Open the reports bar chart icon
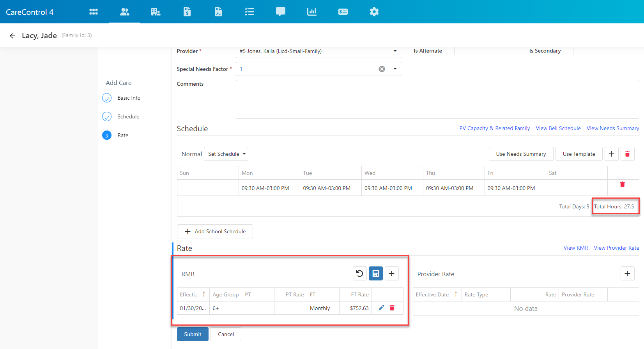Image resolution: width=644 pixels, height=349 pixels. 312,12
